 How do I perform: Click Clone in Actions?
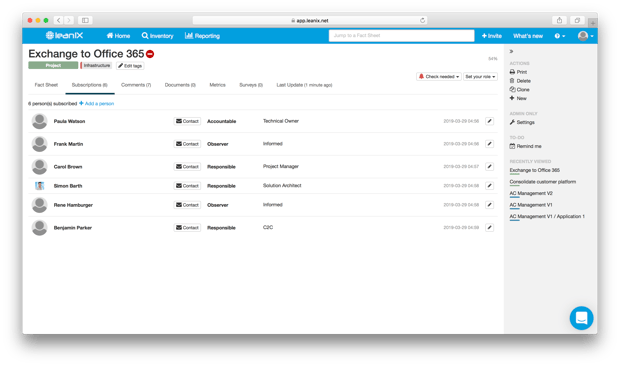[x=520, y=90]
